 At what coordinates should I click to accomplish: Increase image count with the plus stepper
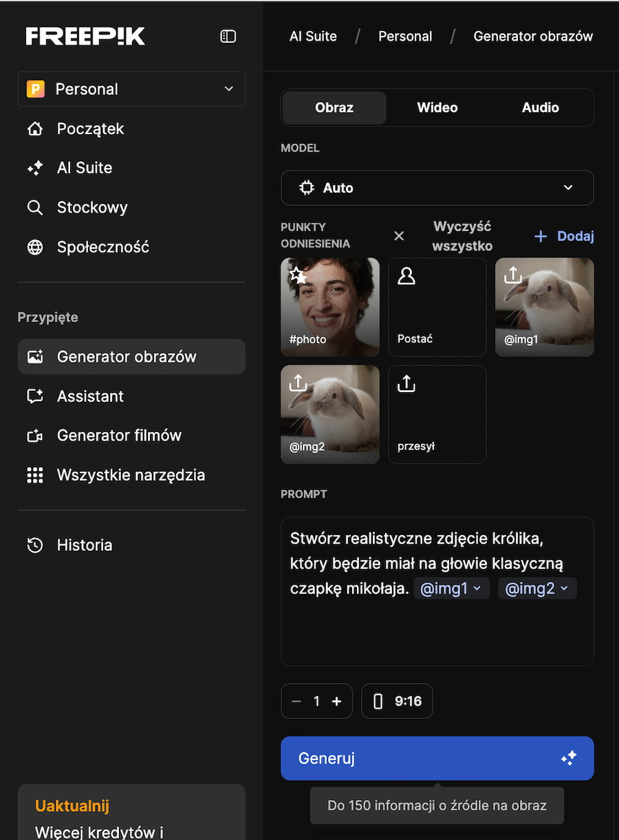coord(336,700)
